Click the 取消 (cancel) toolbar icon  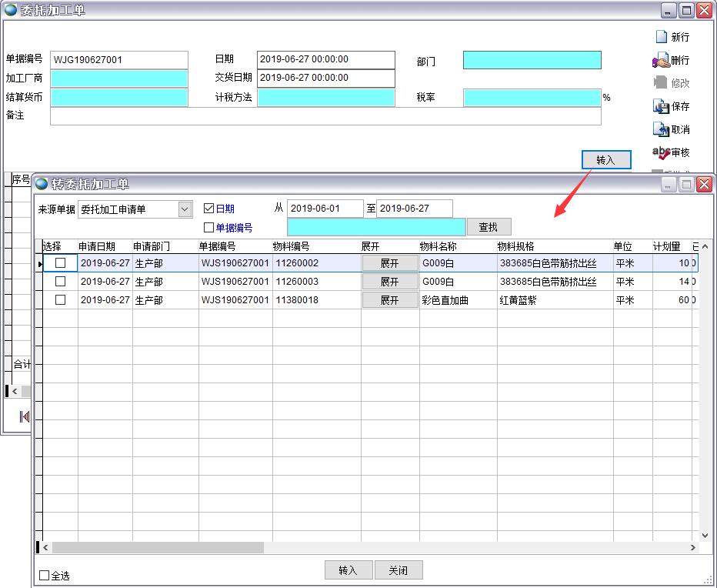pyautogui.click(x=661, y=129)
